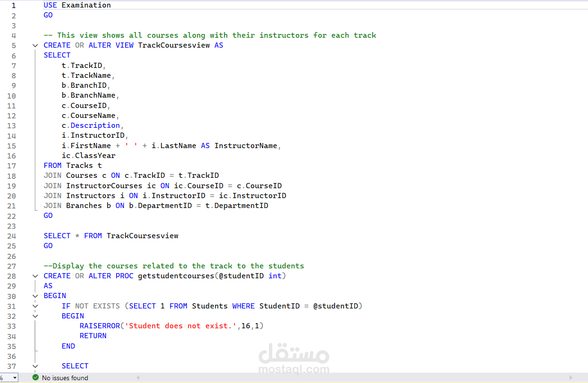Select the RAISERROR statement text

(x=171, y=325)
